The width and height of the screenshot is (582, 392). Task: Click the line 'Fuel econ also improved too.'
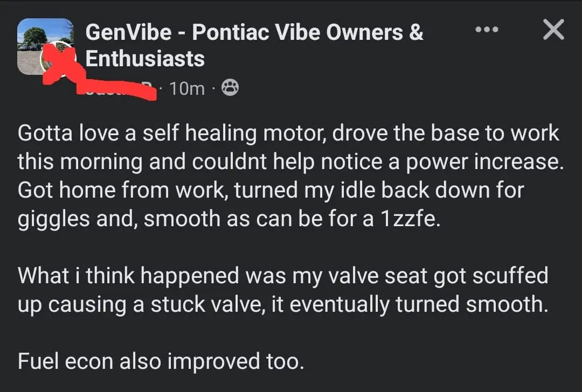click(x=161, y=361)
